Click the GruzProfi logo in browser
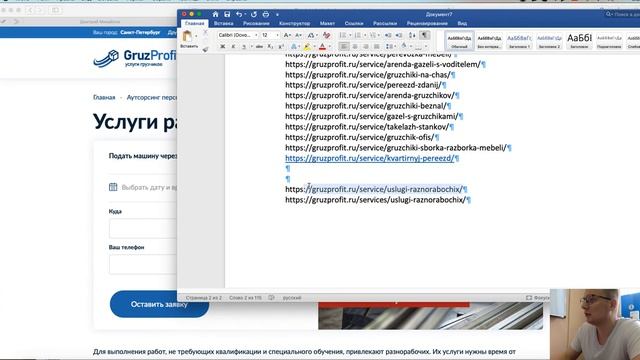 click(135, 58)
